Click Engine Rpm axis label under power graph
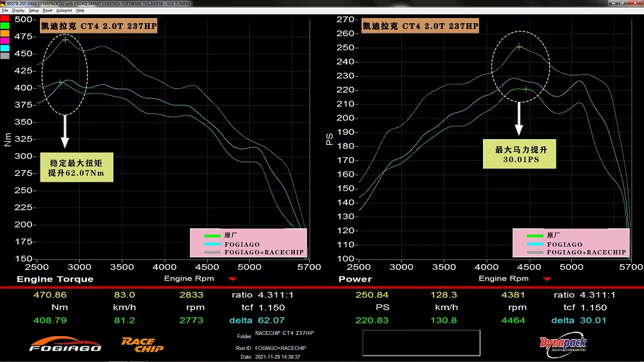This screenshot has width=644, height=362. [x=504, y=279]
